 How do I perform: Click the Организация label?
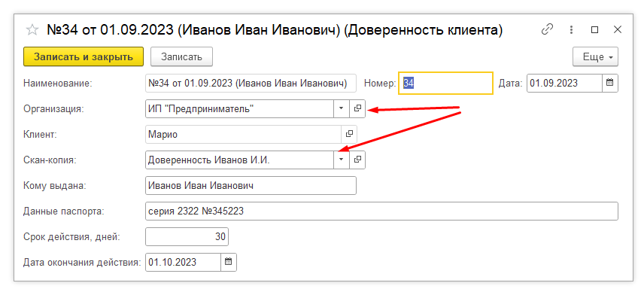53,109
